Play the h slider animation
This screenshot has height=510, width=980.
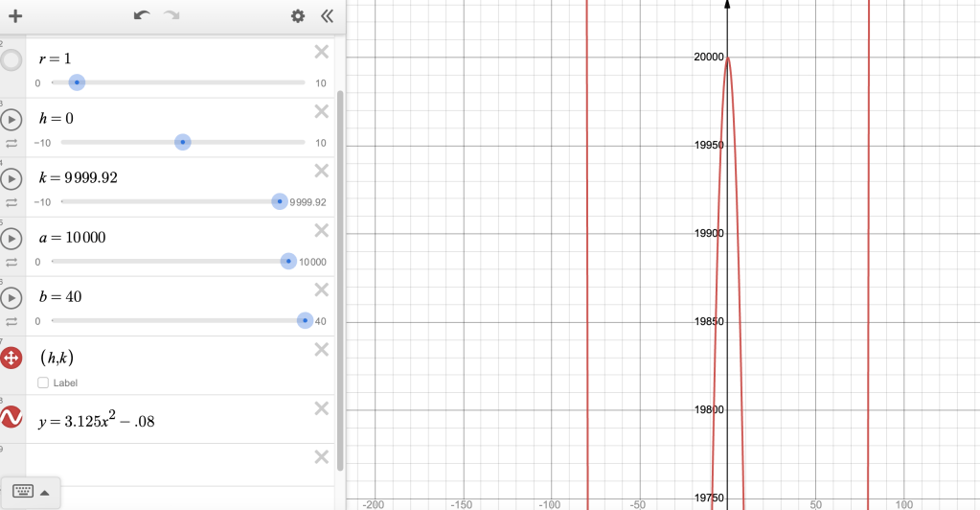pyautogui.click(x=11, y=120)
